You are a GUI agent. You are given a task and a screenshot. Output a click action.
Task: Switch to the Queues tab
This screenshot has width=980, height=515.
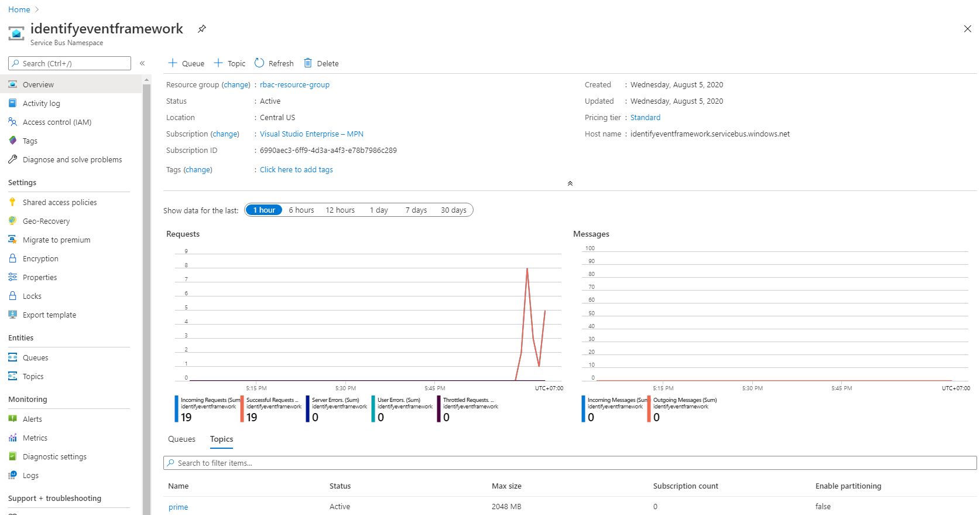coord(181,439)
